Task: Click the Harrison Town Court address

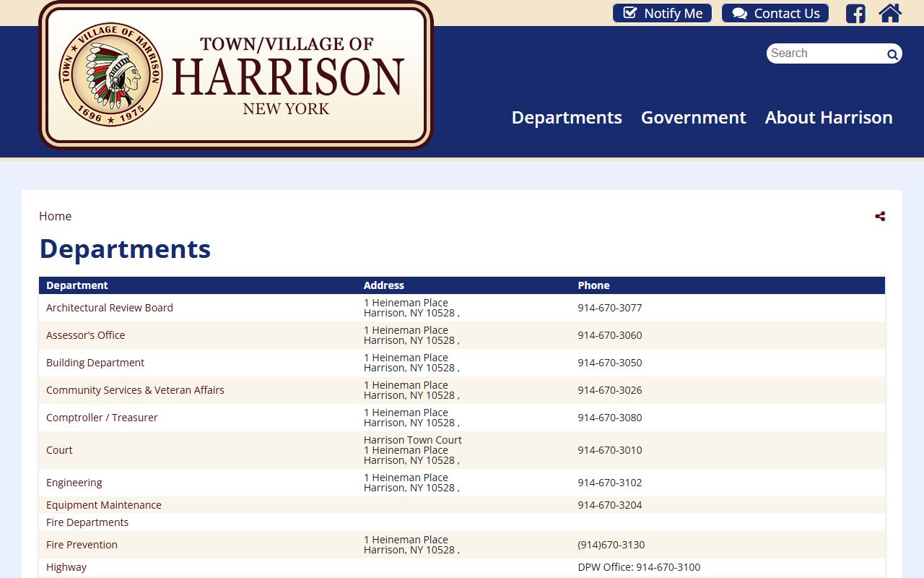Action: point(413,450)
